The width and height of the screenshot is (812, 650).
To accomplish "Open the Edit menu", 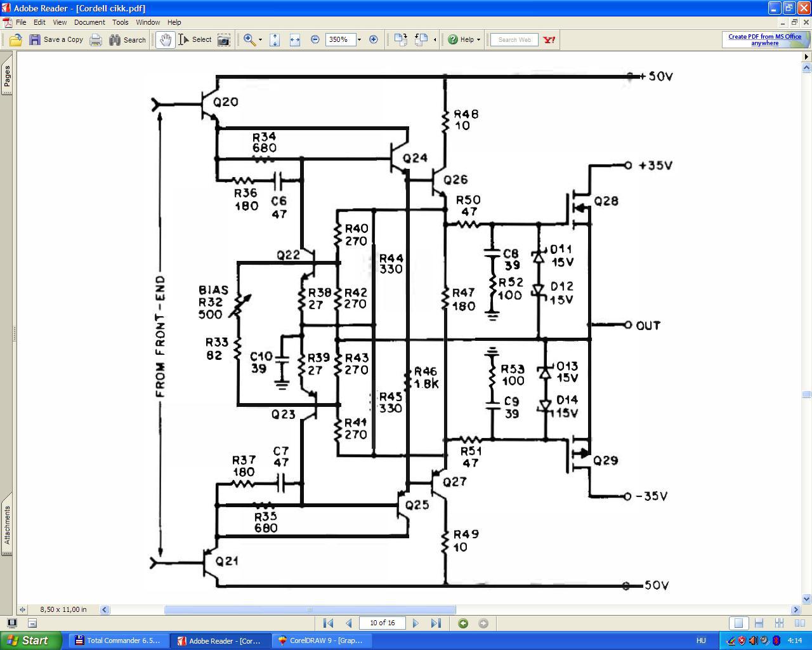I will pos(39,22).
